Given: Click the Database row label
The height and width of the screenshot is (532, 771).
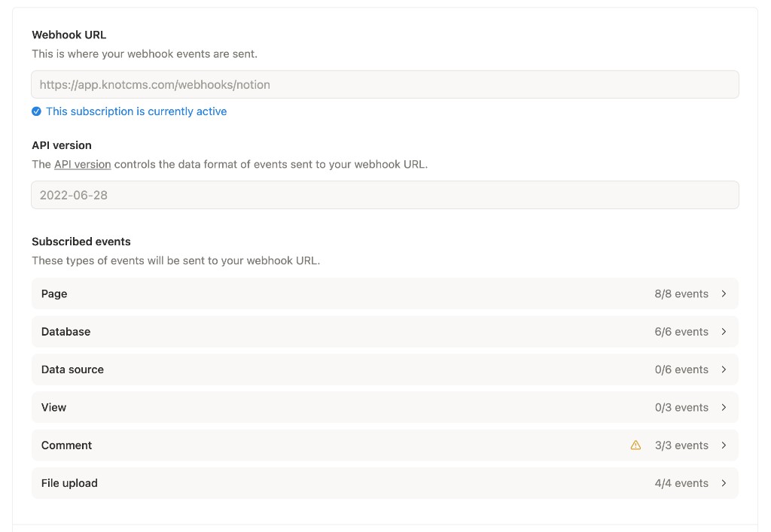Looking at the screenshot, I should 66,332.
